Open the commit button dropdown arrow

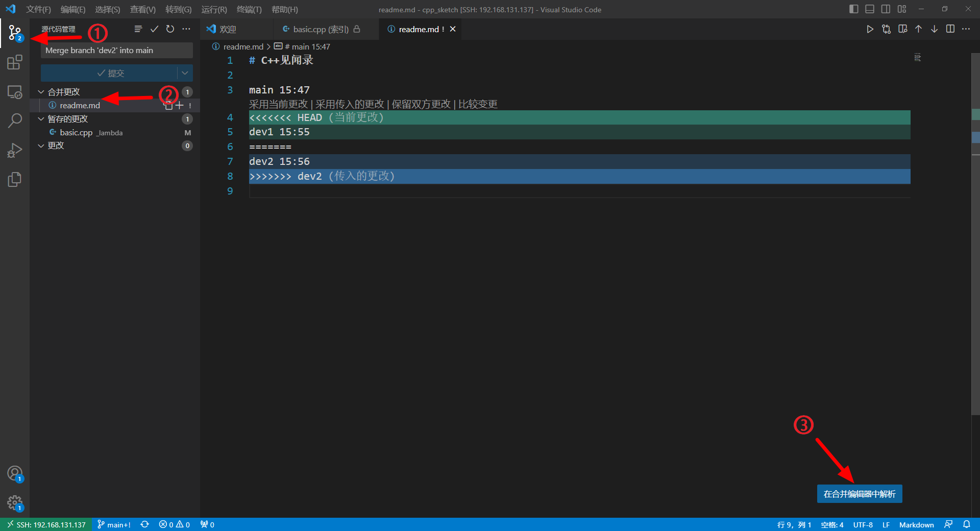coord(185,73)
